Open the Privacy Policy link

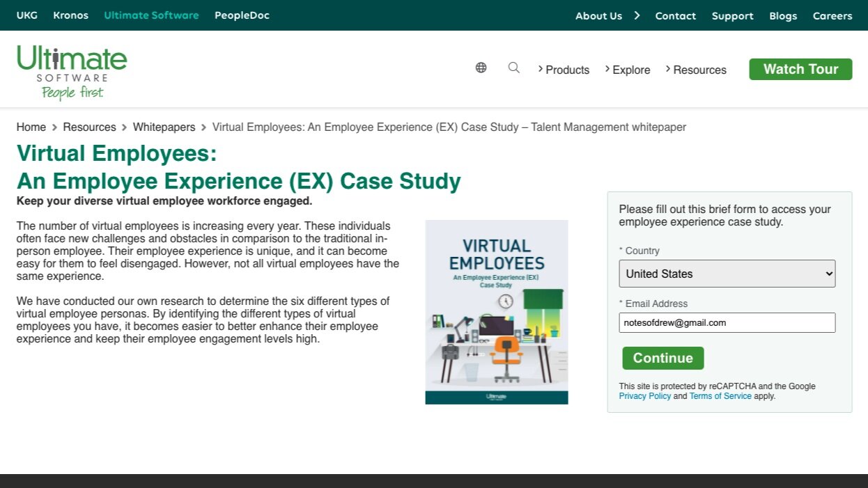tap(644, 395)
